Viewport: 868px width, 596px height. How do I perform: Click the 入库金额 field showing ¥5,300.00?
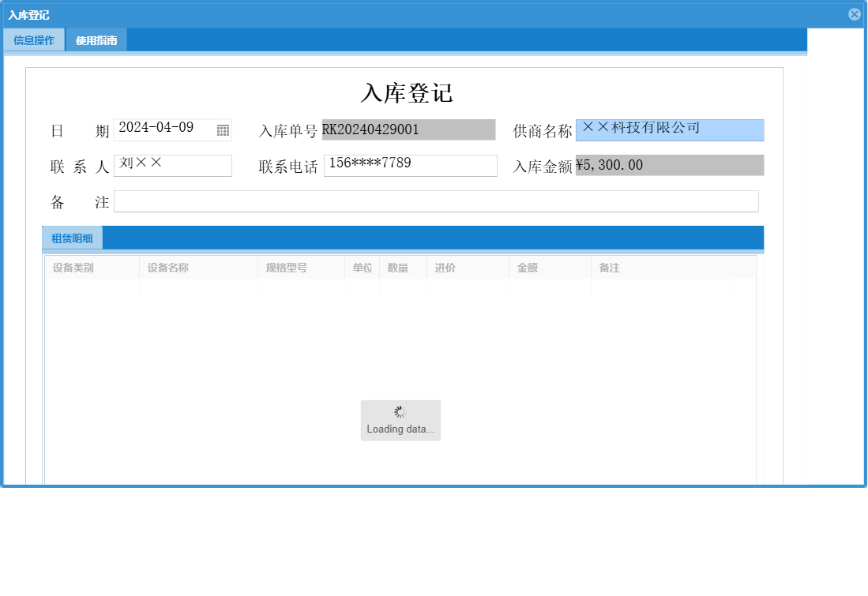[670, 165]
